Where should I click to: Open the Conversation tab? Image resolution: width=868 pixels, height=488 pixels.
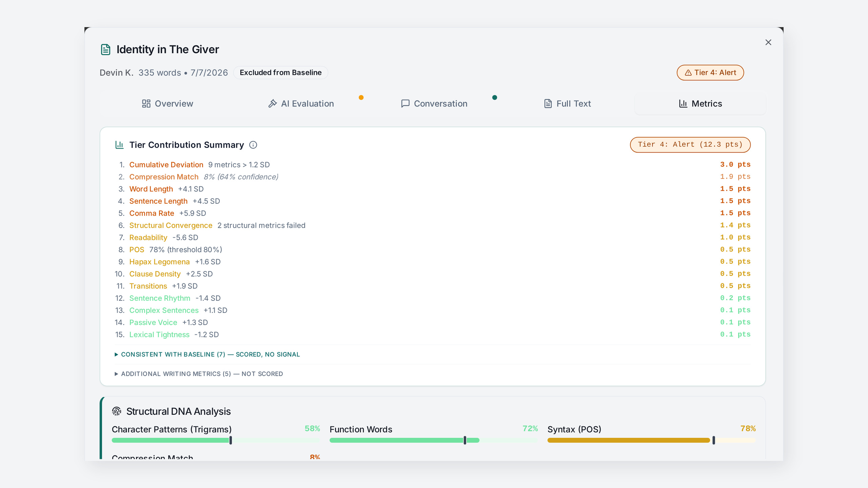[434, 104]
